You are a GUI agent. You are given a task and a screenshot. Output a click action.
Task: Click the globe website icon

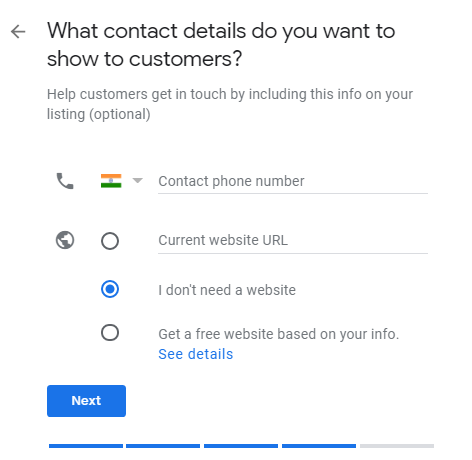click(65, 240)
